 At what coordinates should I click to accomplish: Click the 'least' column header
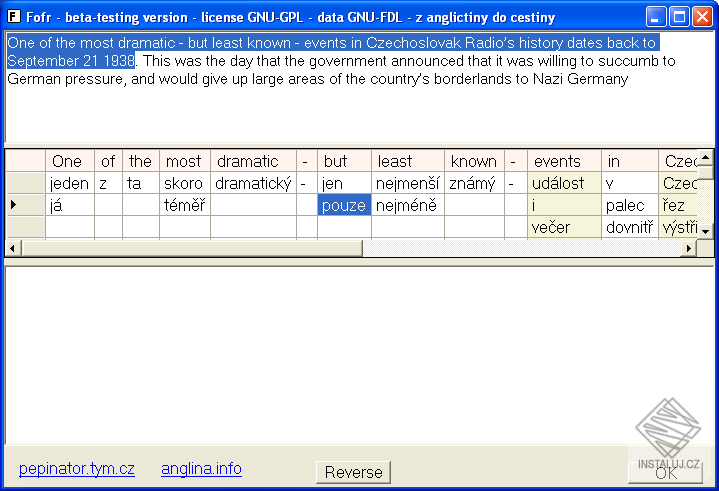tap(408, 161)
